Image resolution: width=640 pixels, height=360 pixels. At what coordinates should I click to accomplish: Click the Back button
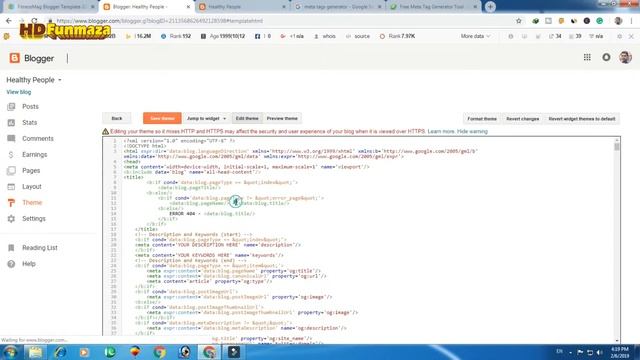point(117,118)
